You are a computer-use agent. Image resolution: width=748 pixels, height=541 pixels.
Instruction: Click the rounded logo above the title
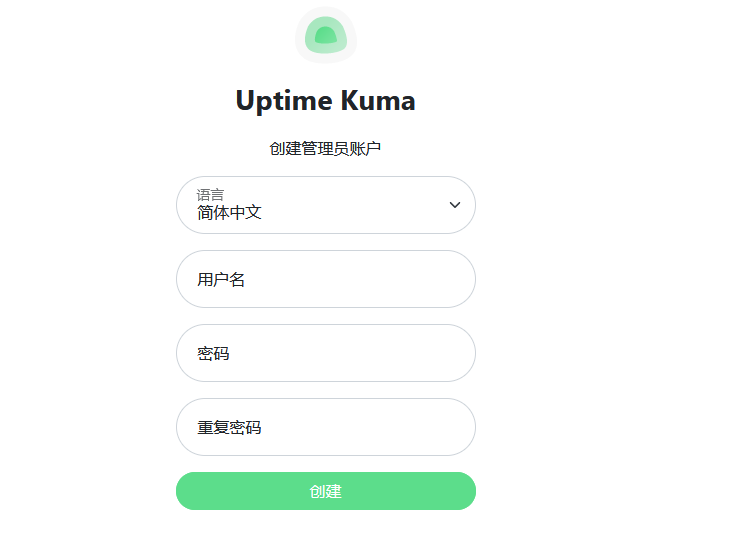click(x=325, y=36)
